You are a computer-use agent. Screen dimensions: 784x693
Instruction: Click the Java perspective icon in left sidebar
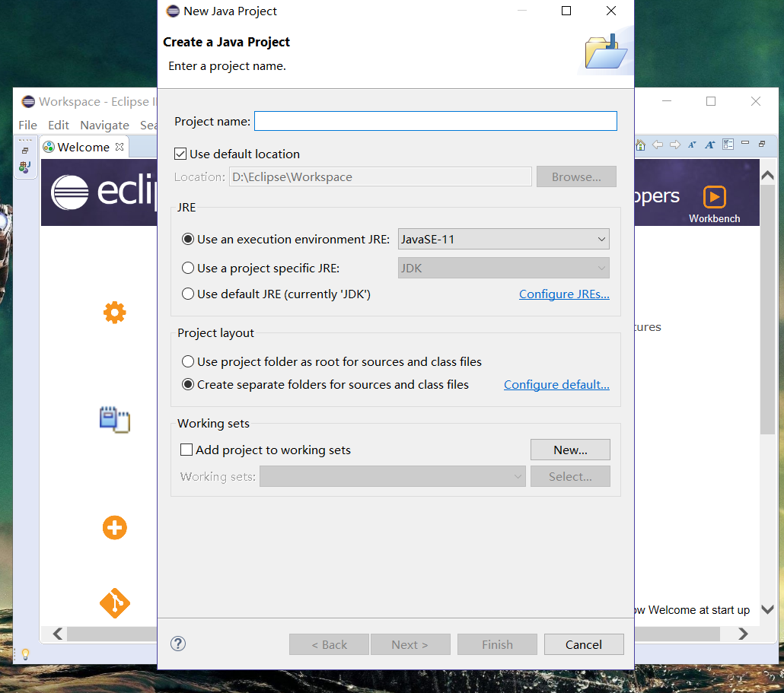tap(25, 167)
